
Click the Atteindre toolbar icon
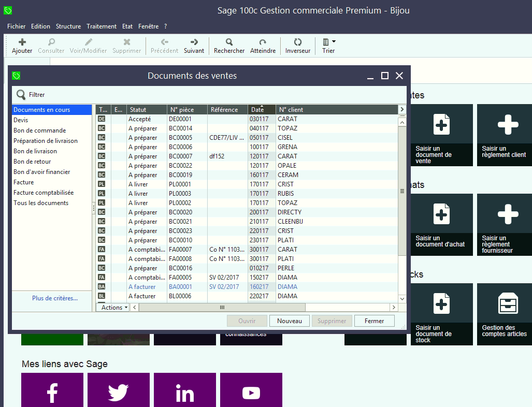tap(263, 42)
